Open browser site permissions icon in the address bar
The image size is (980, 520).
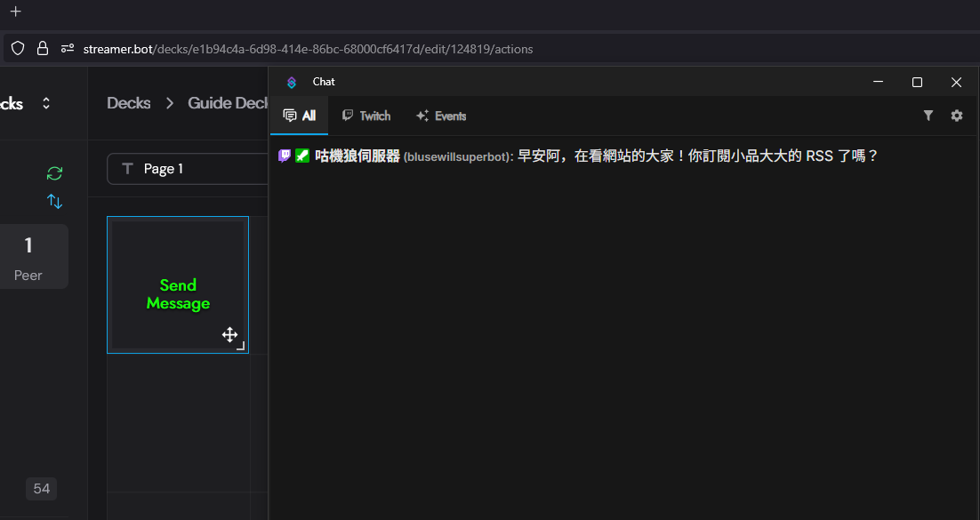point(68,48)
